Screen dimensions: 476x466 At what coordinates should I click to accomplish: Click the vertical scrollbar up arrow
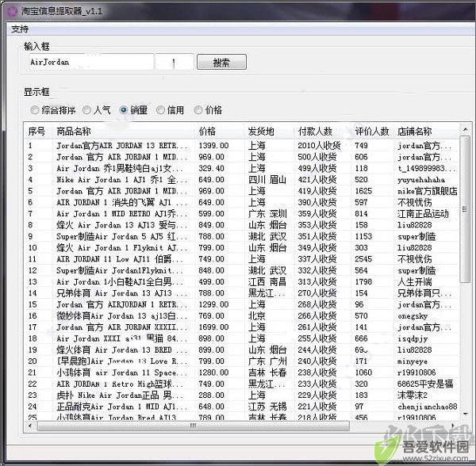pos(465,130)
